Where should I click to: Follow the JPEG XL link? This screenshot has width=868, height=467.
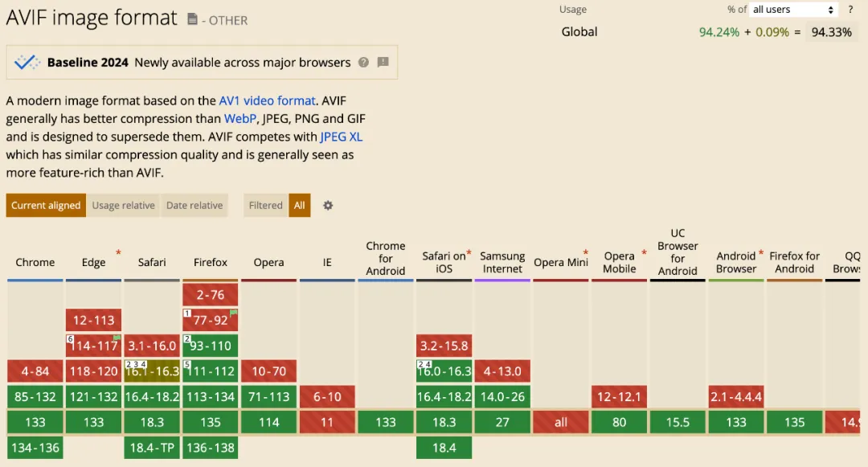[341, 137]
